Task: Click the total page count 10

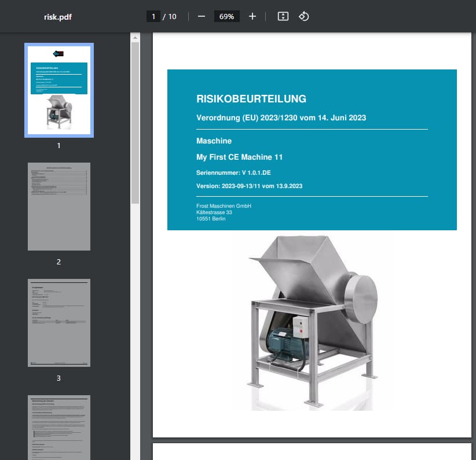Action: point(172,17)
